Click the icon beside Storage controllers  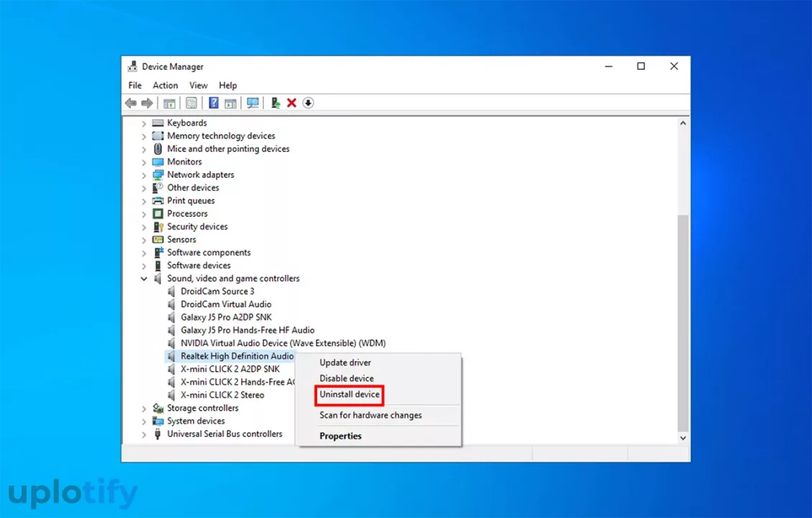(x=158, y=408)
